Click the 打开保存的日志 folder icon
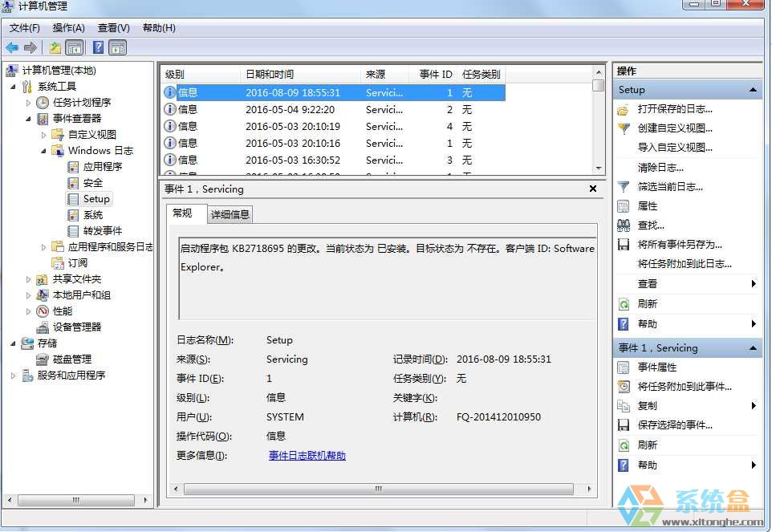The height and width of the screenshot is (532, 772). click(624, 109)
